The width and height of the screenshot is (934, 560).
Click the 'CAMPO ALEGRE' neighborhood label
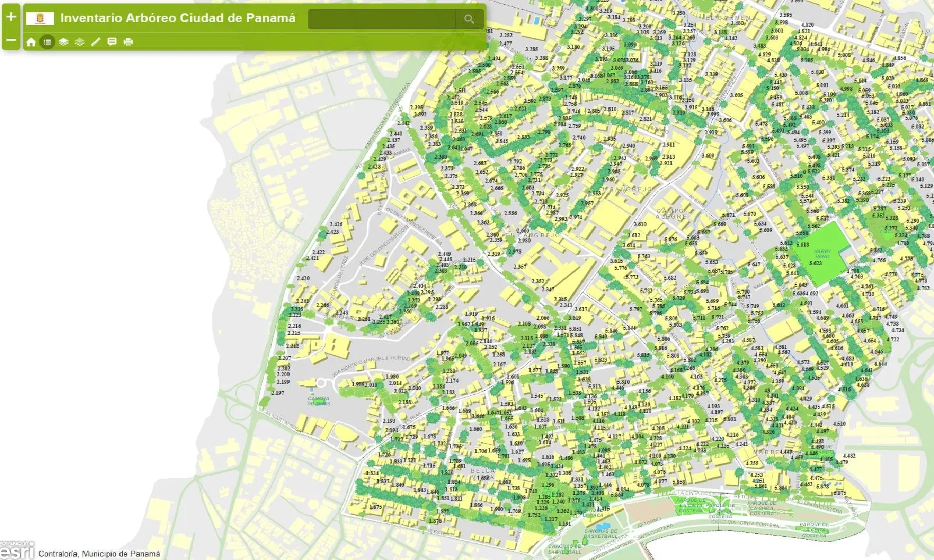(670, 213)
